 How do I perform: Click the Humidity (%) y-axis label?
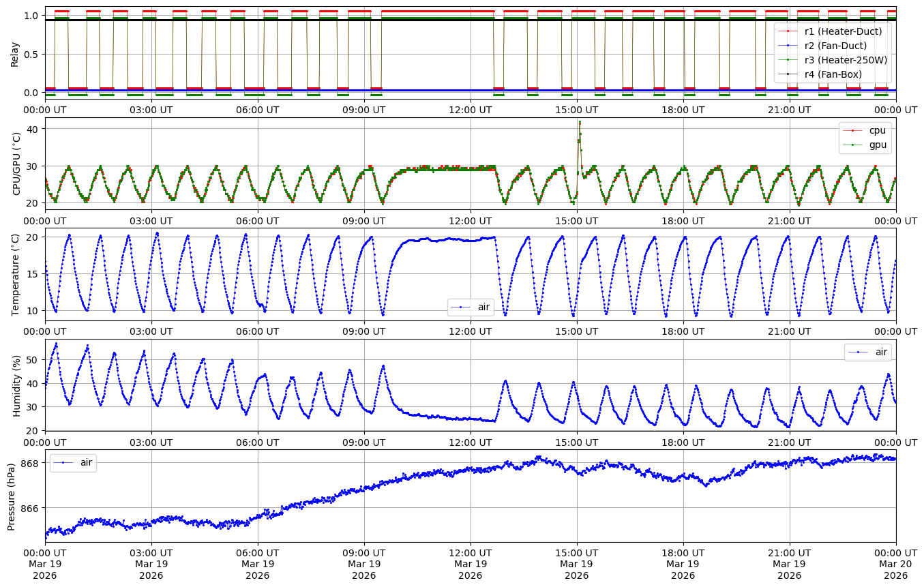click(x=16, y=385)
